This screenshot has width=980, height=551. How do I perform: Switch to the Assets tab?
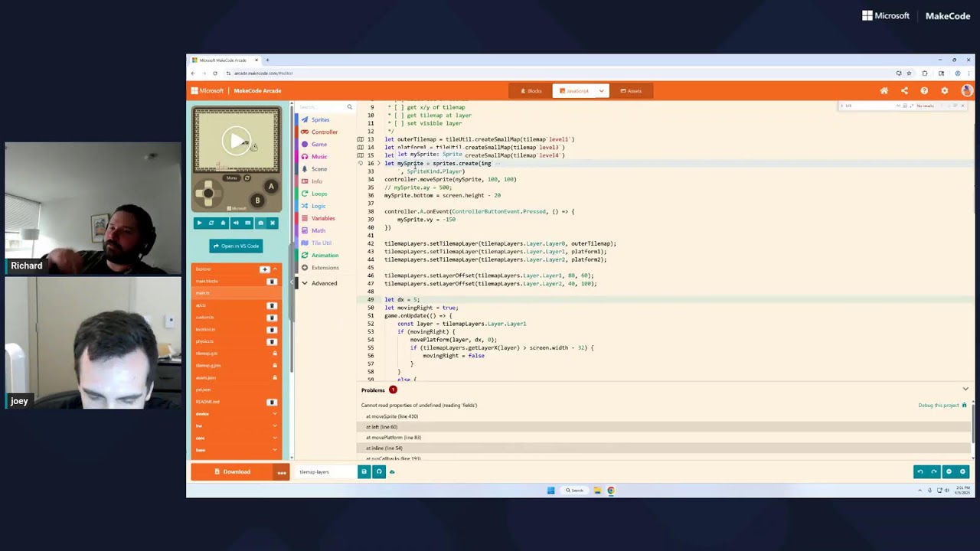click(x=631, y=91)
